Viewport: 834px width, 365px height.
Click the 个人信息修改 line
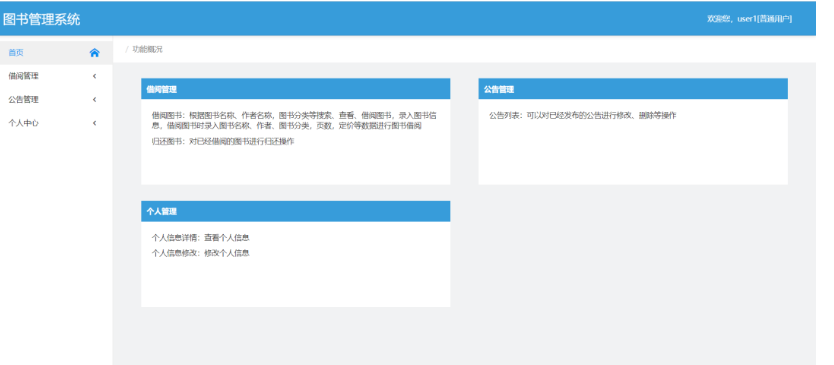coord(201,253)
